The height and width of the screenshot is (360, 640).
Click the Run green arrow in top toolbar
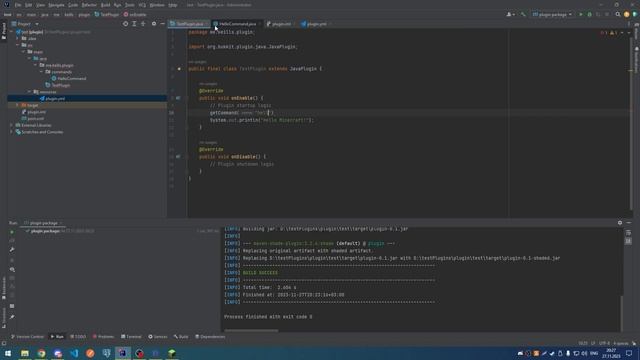coord(581,14)
